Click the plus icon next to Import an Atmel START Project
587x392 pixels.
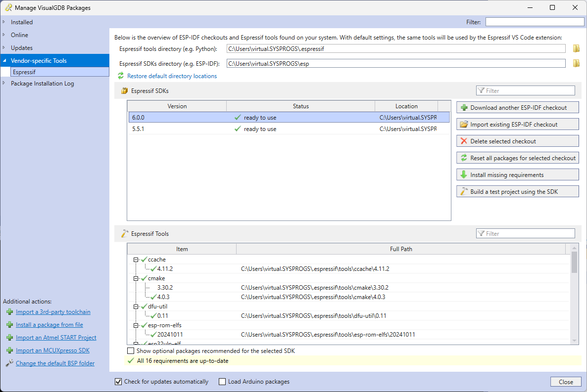10,338
